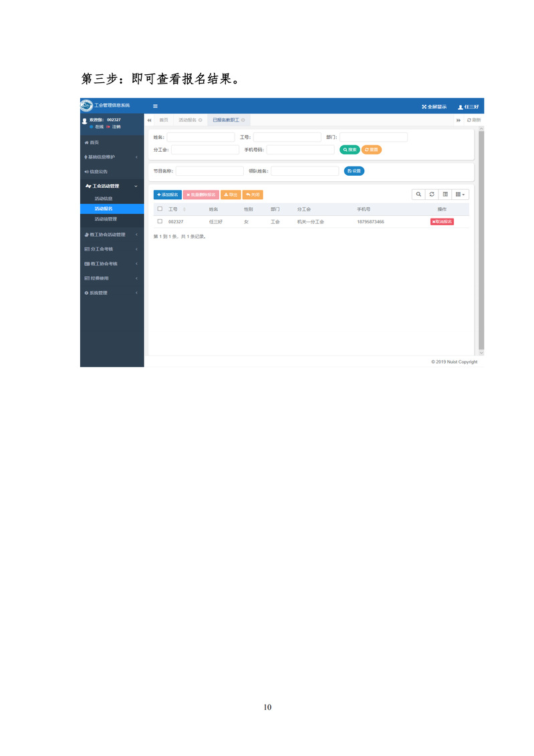
Task: Close the 已报名教职工 tab via its x icon
Action: pyautogui.click(x=243, y=120)
